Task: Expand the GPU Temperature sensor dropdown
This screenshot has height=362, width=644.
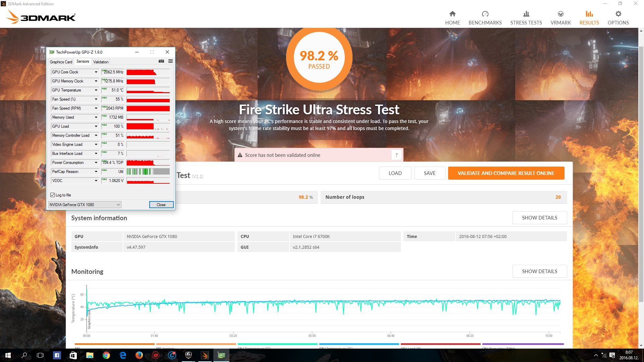Action: pos(96,90)
